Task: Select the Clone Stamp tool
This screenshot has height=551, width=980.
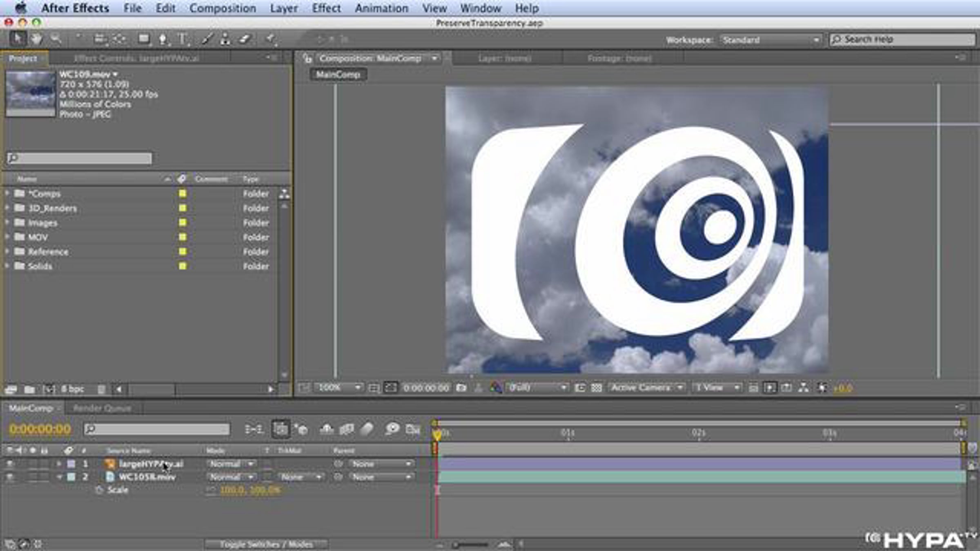Action: 225,39
